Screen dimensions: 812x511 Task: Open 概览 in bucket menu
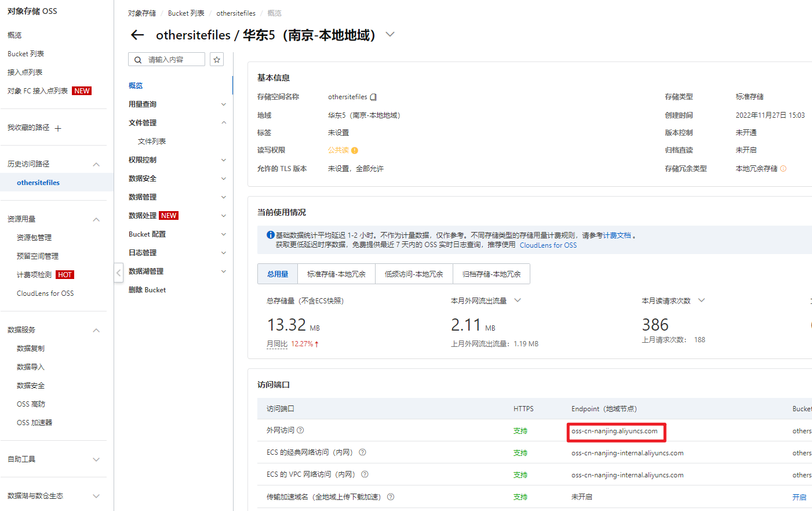pos(136,86)
